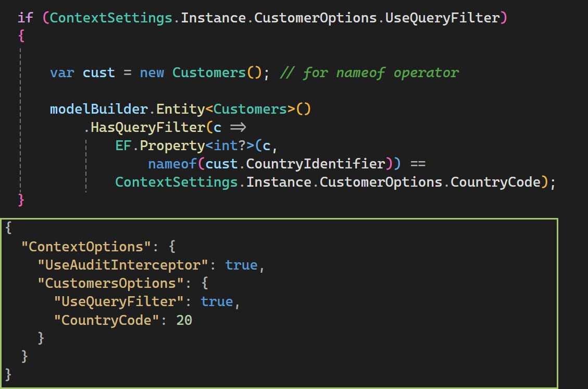Click the "HasQueryFilter" method call
588x389 pixels.
click(148, 127)
